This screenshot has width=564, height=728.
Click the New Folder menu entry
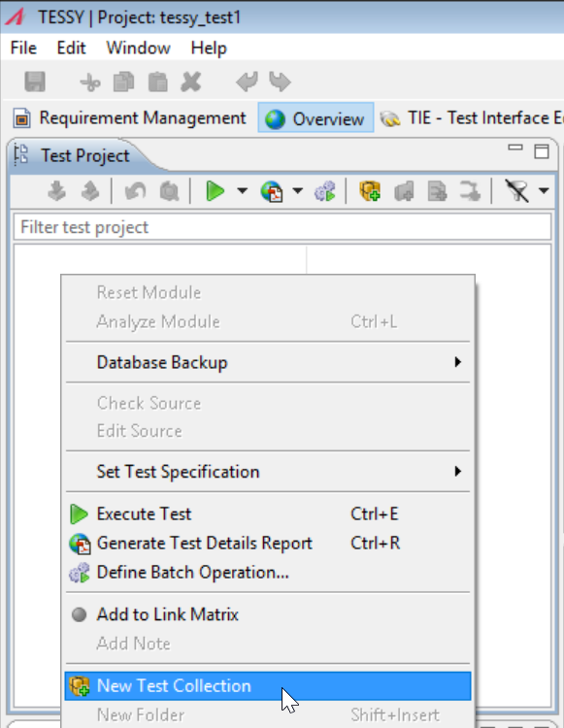coord(268,714)
